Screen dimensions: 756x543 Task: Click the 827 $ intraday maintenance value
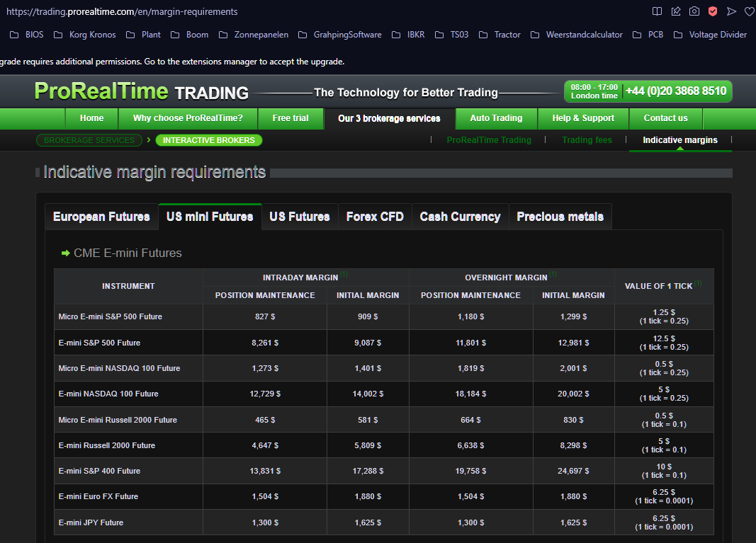[265, 316]
